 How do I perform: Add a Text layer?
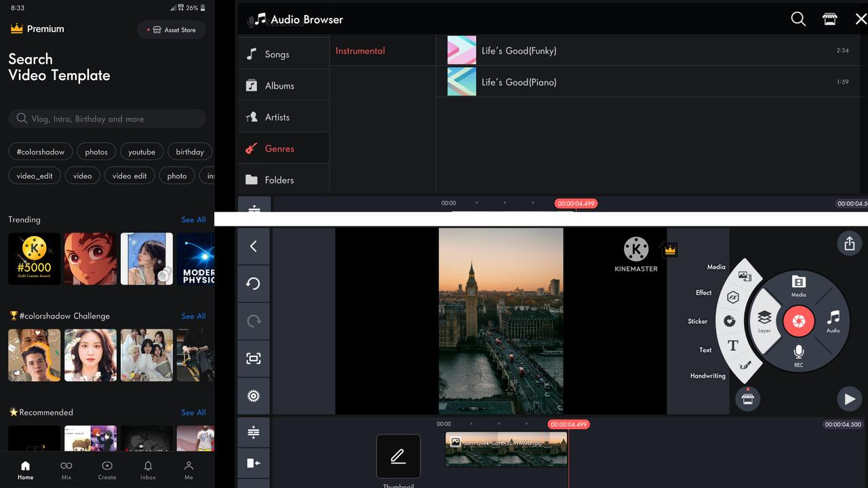733,346
